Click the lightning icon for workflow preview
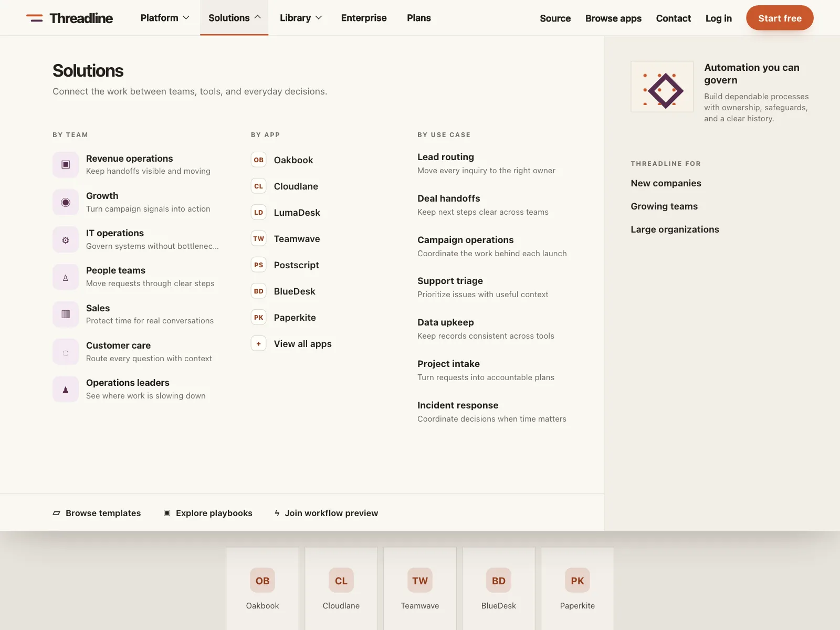 [277, 513]
